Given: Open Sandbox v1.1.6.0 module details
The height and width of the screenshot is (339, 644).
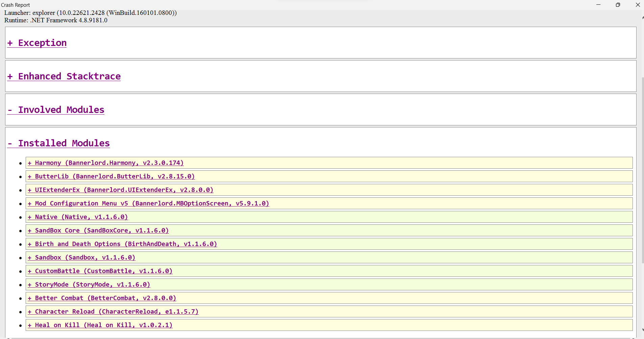Looking at the screenshot, I should point(81,258).
